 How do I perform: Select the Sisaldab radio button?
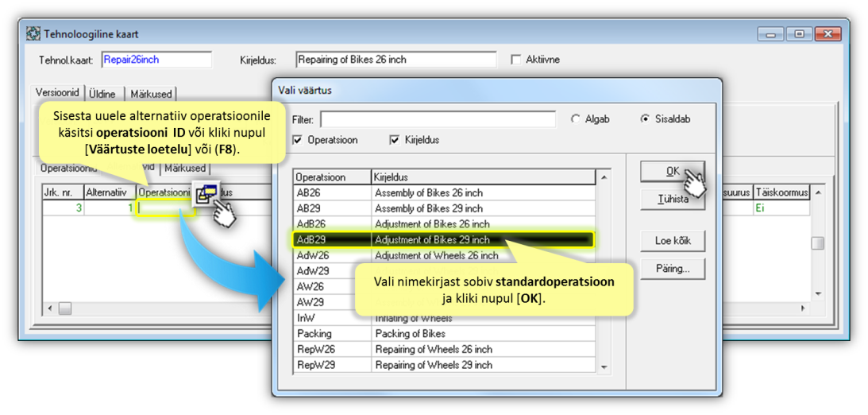click(645, 119)
